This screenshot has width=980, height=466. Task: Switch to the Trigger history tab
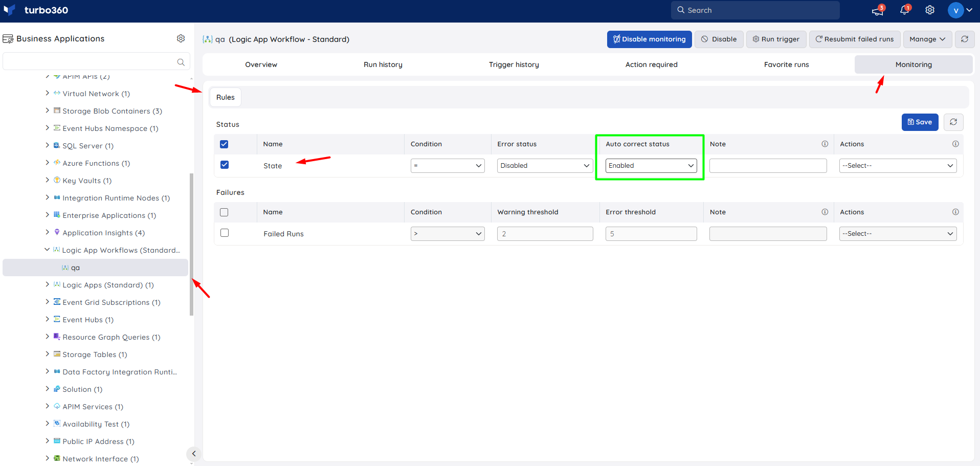point(514,64)
